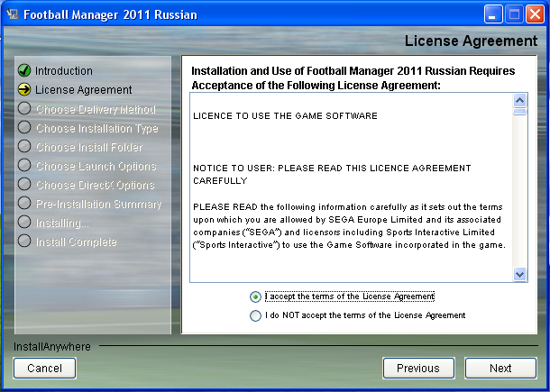Click the circle next to Install Complete
The height and width of the screenshot is (392, 550).
tap(24, 241)
